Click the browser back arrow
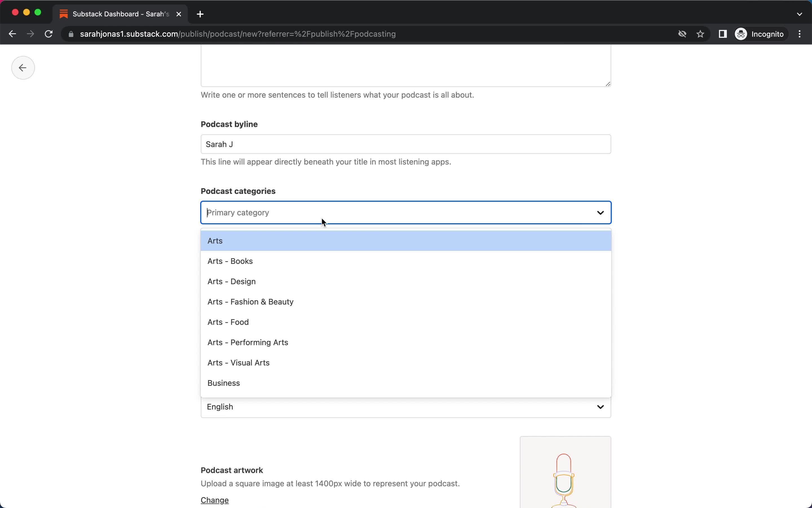This screenshot has height=508, width=812. point(12,34)
